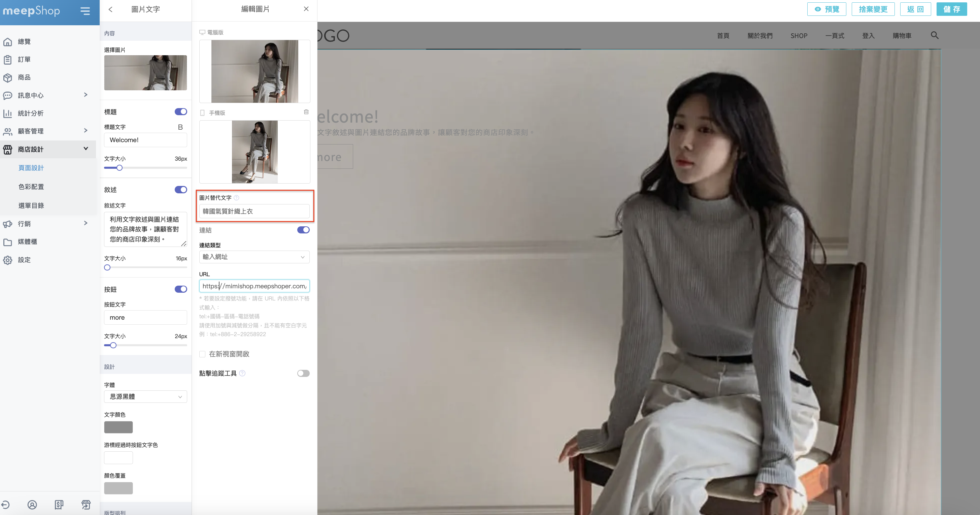
Task: Open 統計分析 from the sidebar
Action: pyautogui.click(x=30, y=114)
